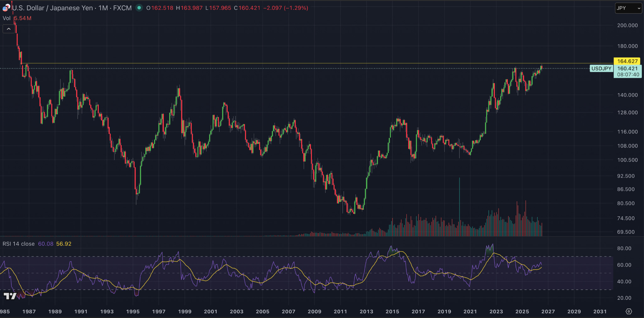
Task: Open the JPY currency dropdown
Action: [x=628, y=8]
